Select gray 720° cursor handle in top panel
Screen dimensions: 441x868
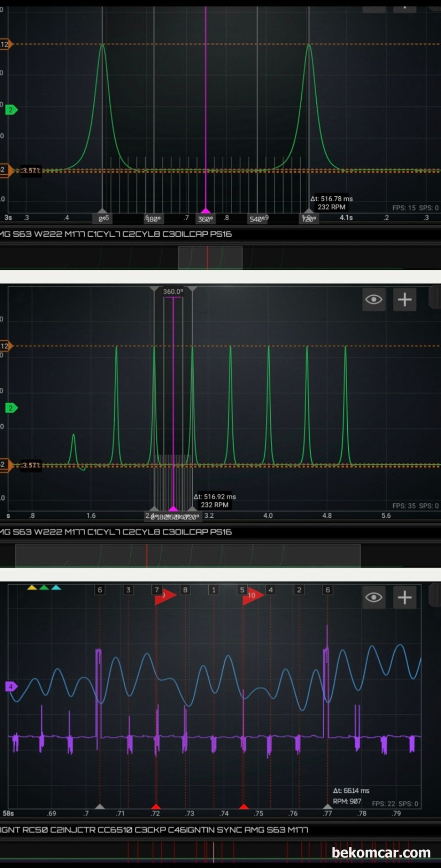point(309,210)
